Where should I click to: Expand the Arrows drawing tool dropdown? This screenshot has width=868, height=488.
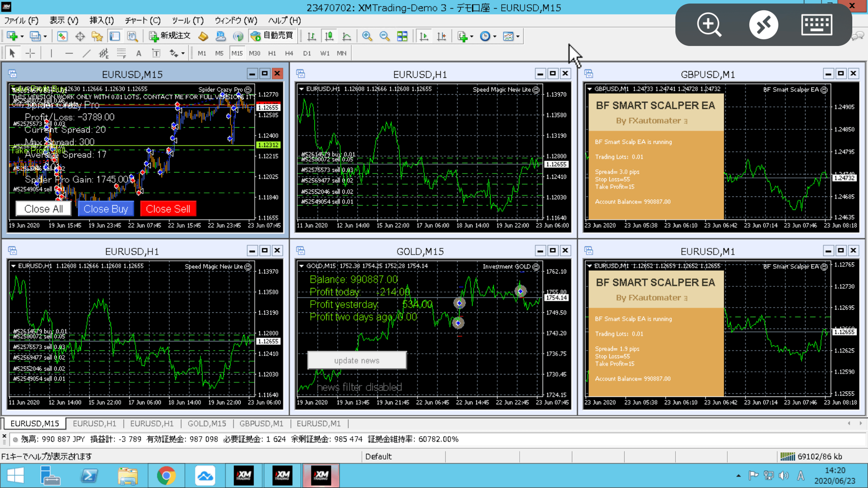tap(183, 53)
